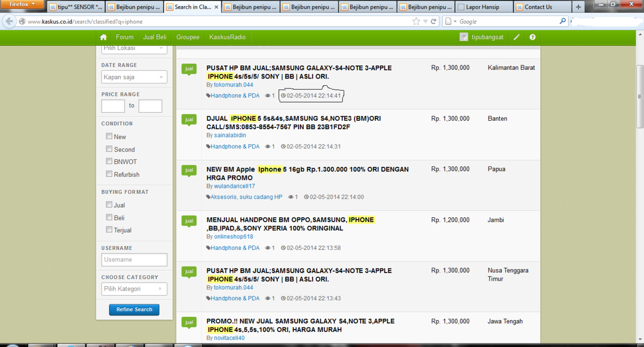Open the search engine selector dropdown

(451, 22)
